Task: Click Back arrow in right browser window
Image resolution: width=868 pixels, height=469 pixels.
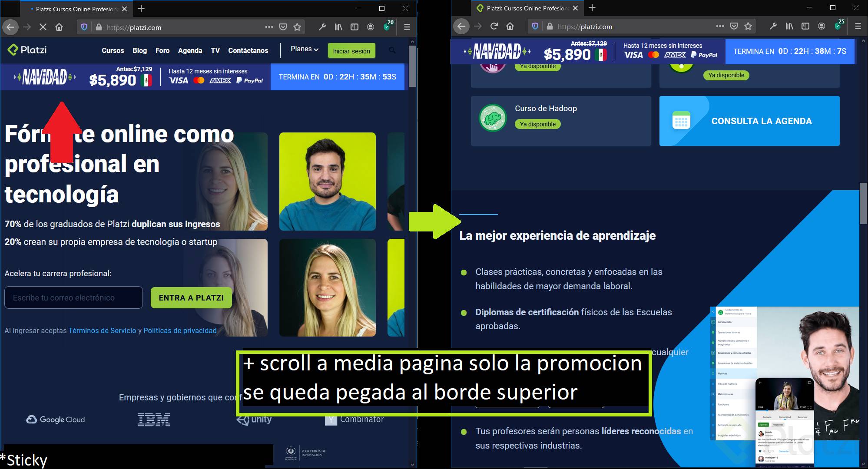Action: pos(461,26)
